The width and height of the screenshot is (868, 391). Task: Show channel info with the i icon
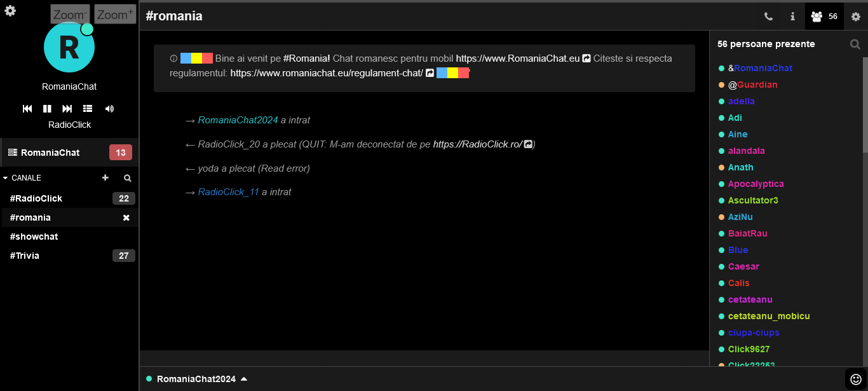[x=792, y=17]
